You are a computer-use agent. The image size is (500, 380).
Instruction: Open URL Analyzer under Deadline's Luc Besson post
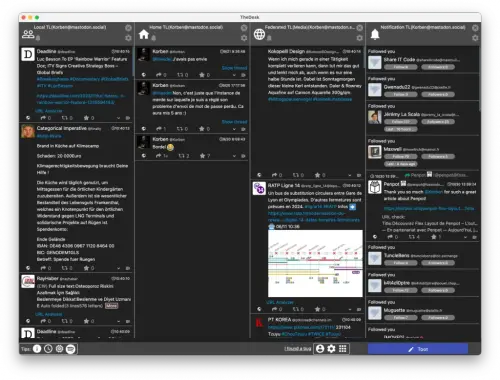[49, 111]
